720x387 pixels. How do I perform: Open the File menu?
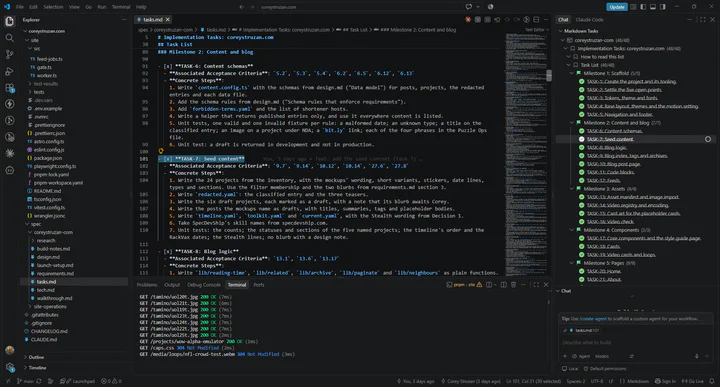pyautogui.click(x=20, y=7)
